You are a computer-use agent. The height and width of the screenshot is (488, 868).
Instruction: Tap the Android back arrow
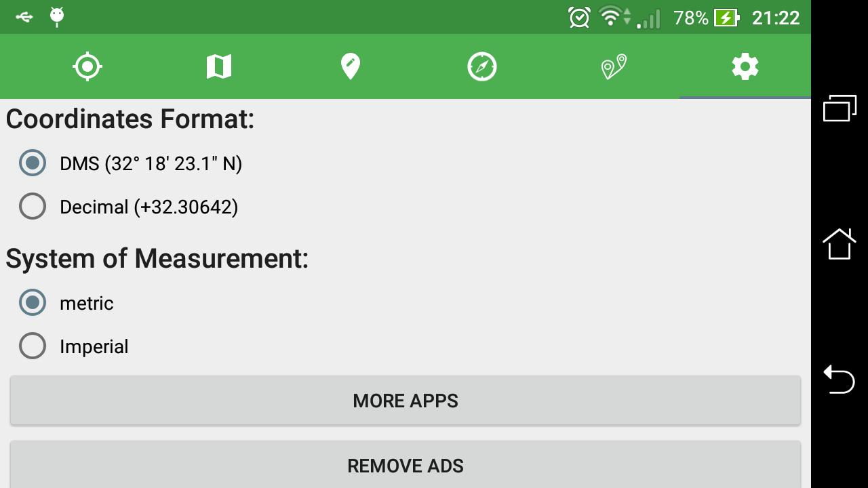[840, 379]
